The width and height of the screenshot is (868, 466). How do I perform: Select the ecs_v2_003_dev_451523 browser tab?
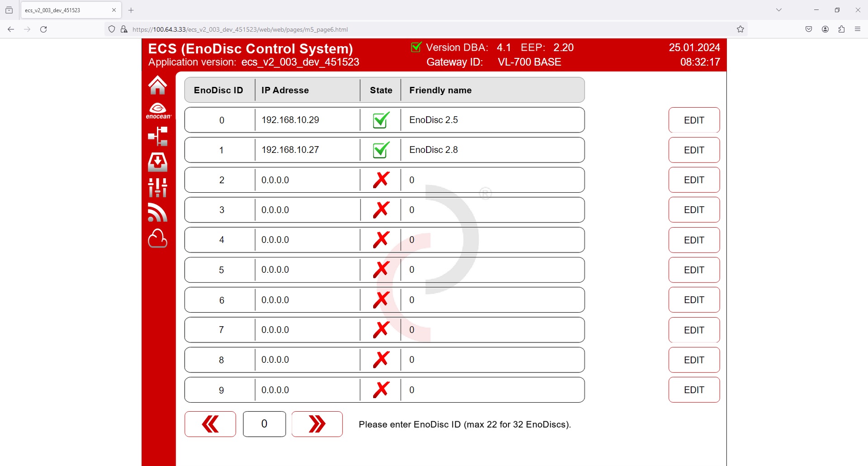point(66,10)
